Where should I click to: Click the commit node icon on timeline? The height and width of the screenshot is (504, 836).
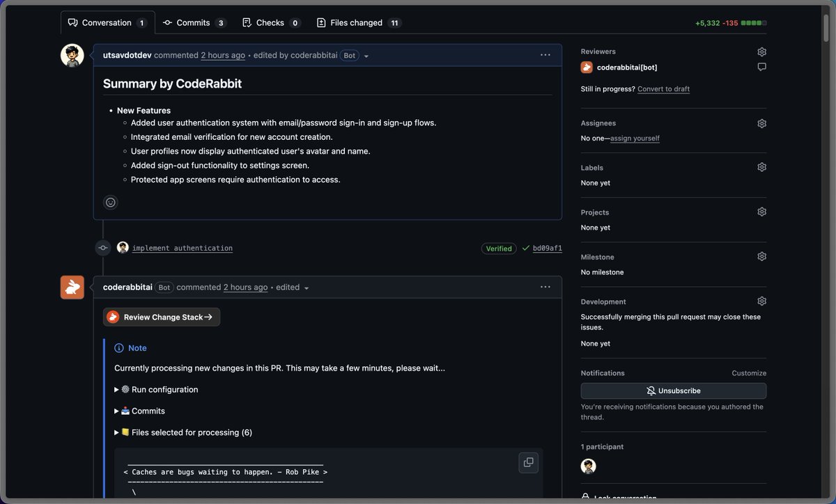click(103, 248)
